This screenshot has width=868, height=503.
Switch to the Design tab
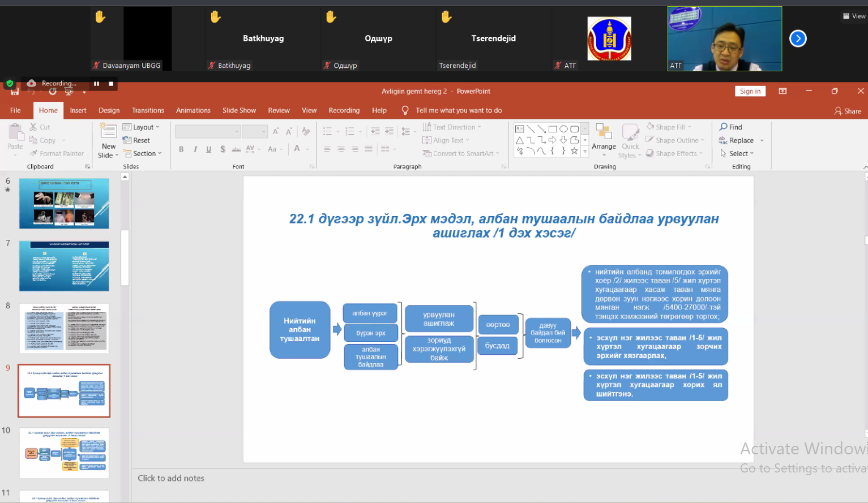coord(109,110)
